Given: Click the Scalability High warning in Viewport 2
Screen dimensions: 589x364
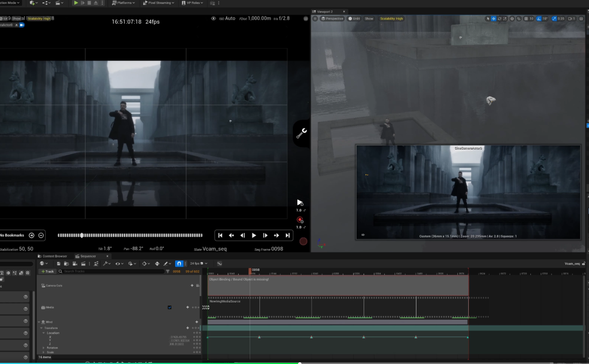Looking at the screenshot, I should point(391,18).
